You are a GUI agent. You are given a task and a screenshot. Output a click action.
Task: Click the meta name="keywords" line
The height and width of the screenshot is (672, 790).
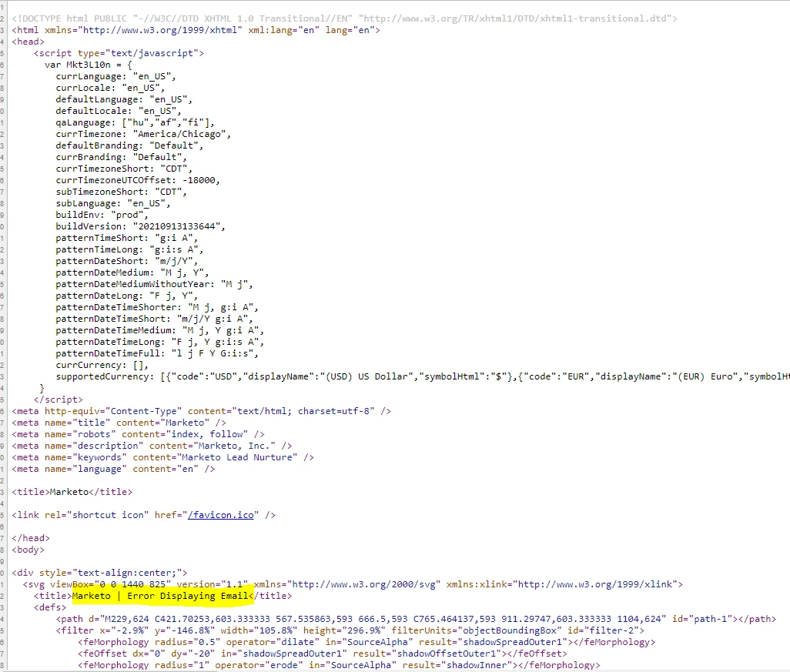tap(162, 458)
